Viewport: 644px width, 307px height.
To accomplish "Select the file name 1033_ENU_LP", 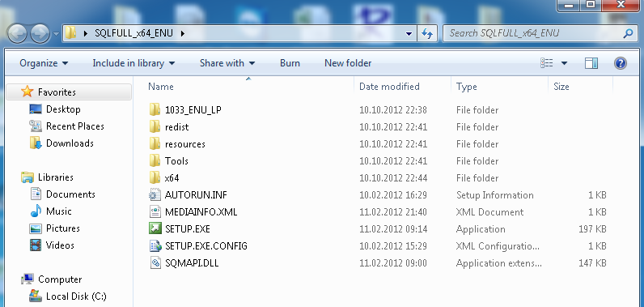I will click(x=193, y=109).
